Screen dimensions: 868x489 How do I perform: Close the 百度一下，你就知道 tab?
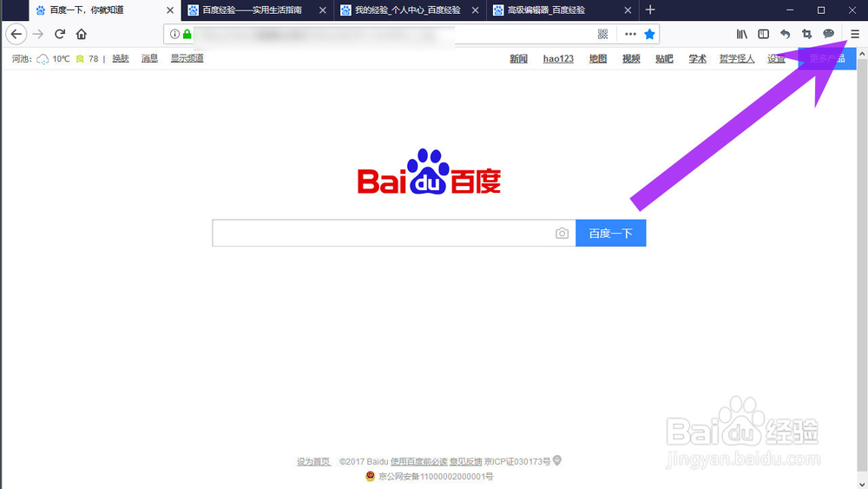point(170,10)
